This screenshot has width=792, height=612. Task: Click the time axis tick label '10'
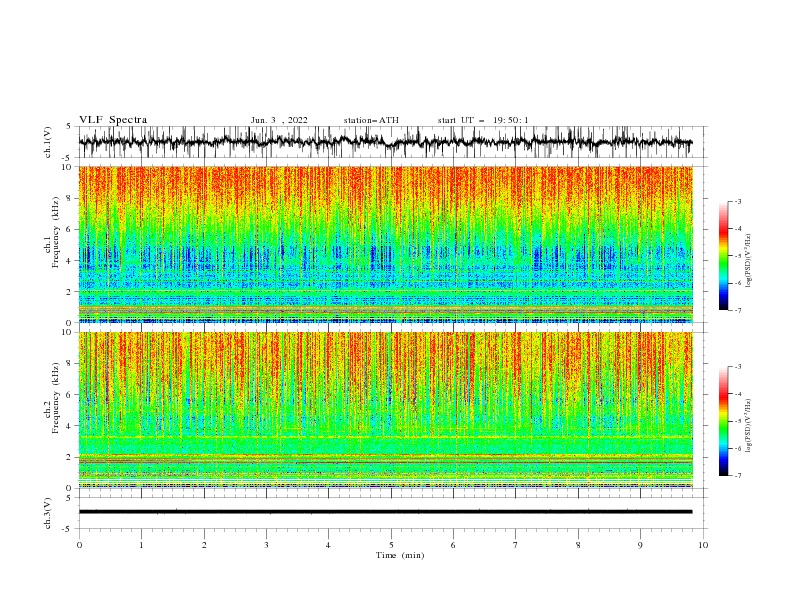pos(703,545)
